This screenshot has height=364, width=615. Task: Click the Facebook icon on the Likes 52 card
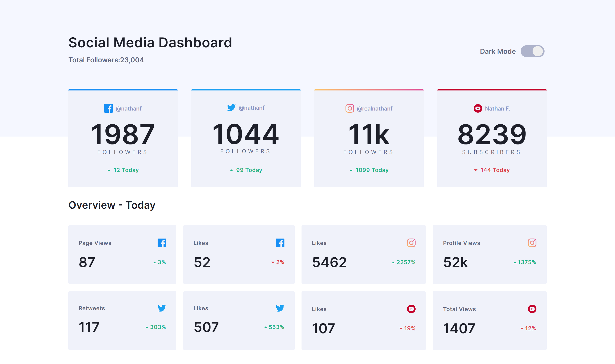tap(280, 243)
